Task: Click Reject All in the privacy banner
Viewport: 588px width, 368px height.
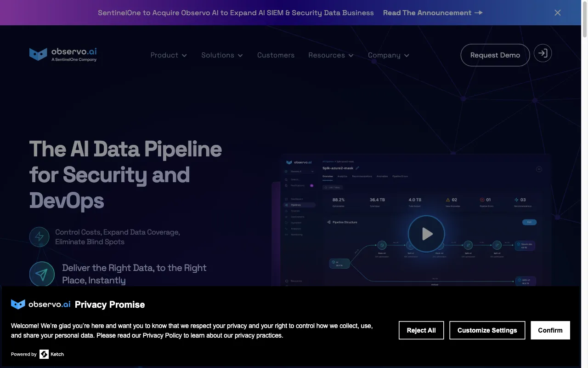Action: [421, 330]
